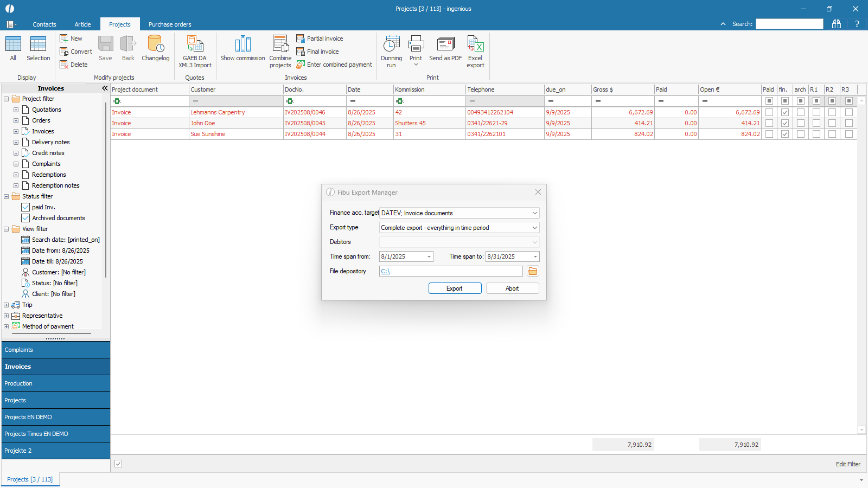The width and height of the screenshot is (868, 488).
Task: Switch to the Purchase orders tab
Action: [x=170, y=24]
